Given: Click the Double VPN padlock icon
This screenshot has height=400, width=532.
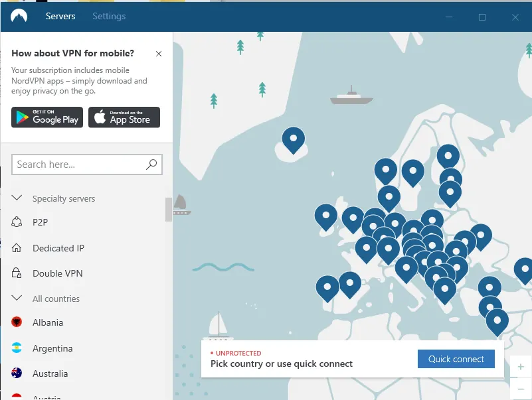Looking at the screenshot, I should tap(17, 273).
